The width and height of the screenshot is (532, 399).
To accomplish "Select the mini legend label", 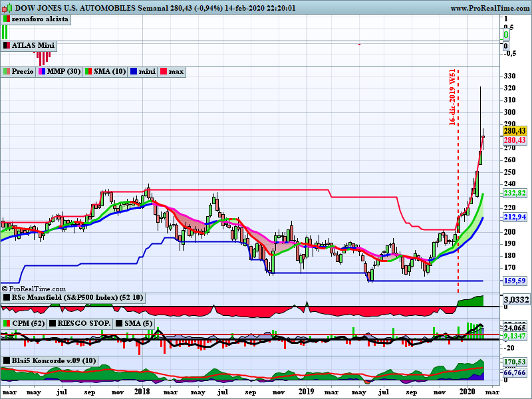I will (x=147, y=72).
